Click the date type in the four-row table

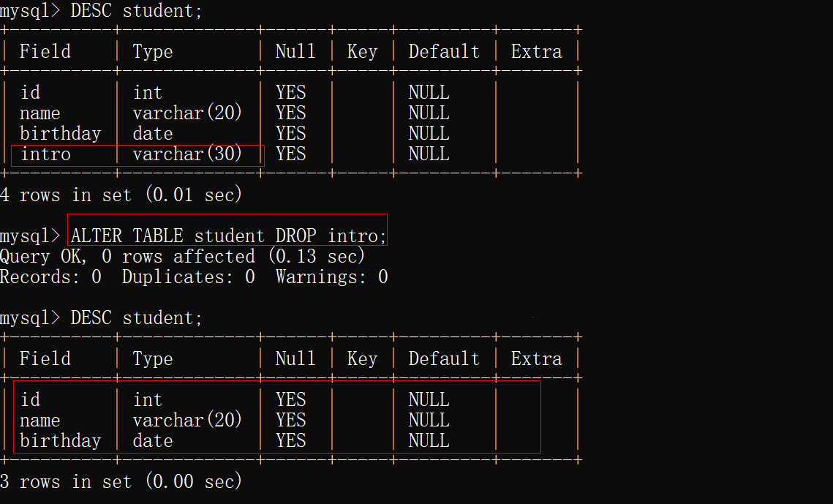tap(153, 134)
